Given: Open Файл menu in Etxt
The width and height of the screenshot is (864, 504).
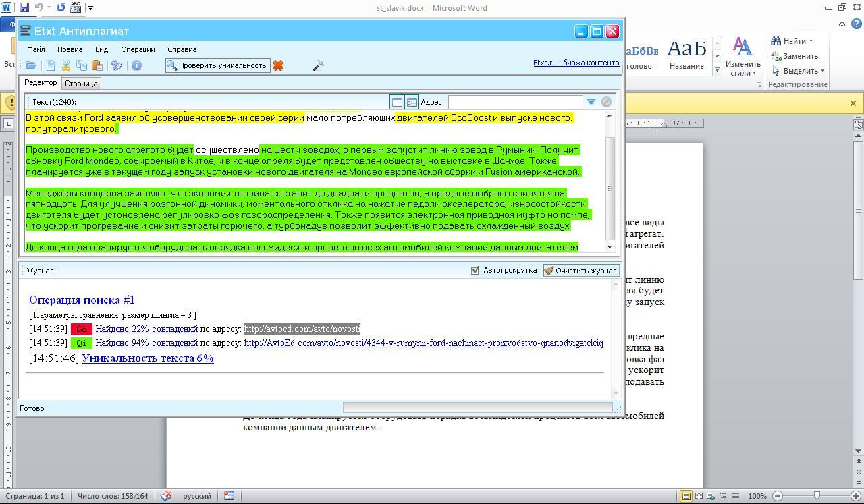Looking at the screenshot, I should tap(36, 49).
